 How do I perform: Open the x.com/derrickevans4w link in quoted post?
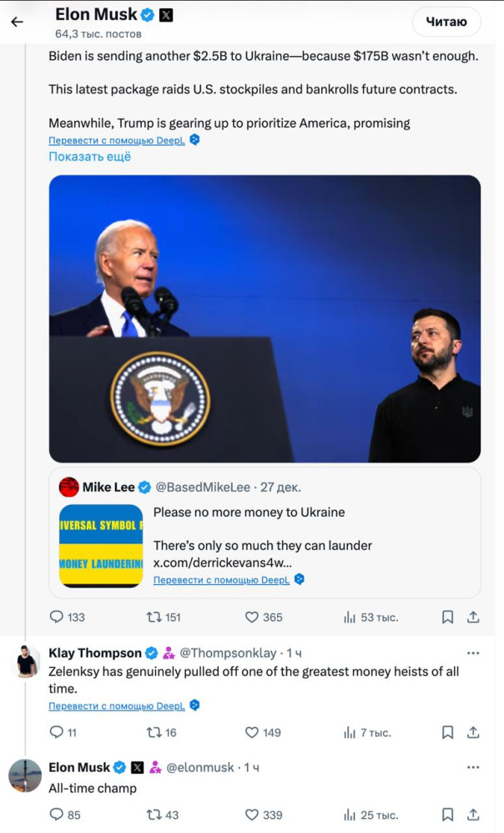point(222,563)
